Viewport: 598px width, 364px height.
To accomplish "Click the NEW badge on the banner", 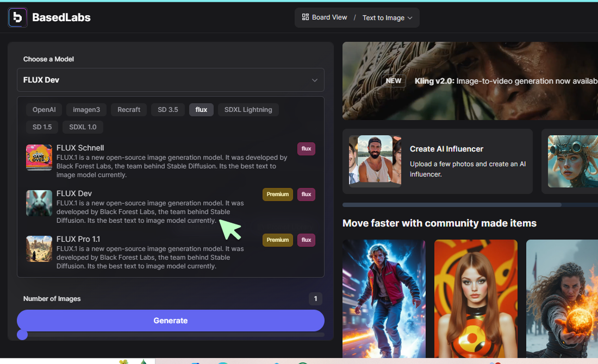I will pyautogui.click(x=393, y=81).
